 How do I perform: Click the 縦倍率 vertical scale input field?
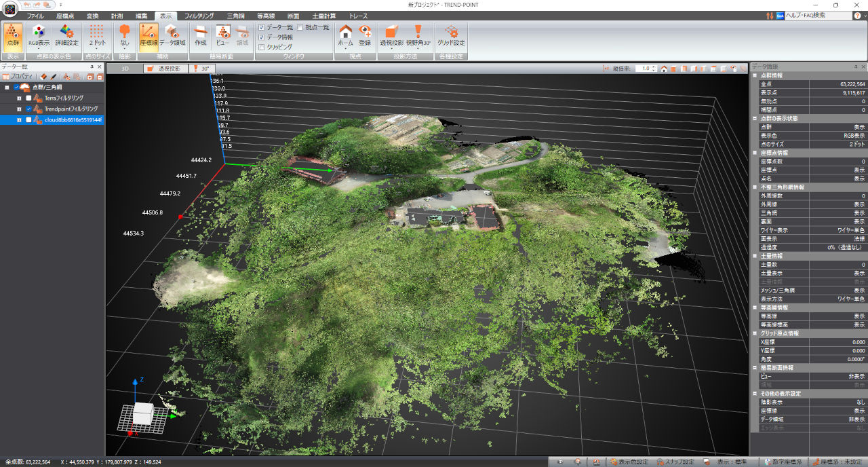pyautogui.click(x=645, y=69)
